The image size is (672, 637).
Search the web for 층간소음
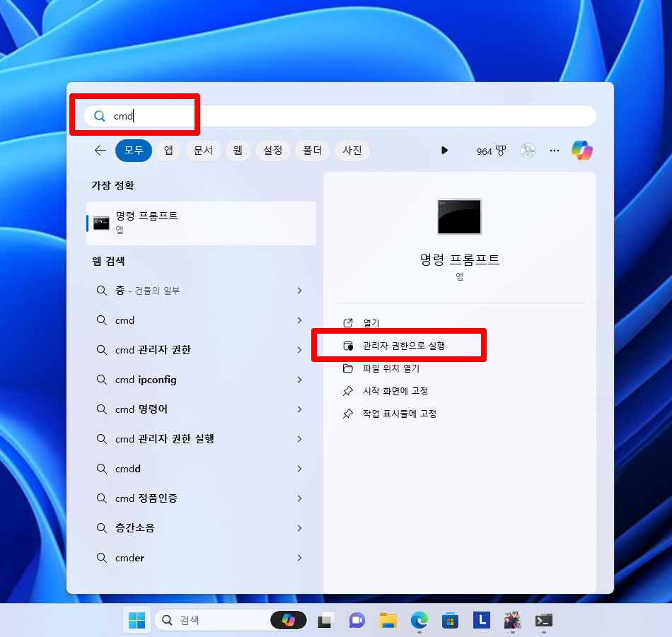pos(134,527)
